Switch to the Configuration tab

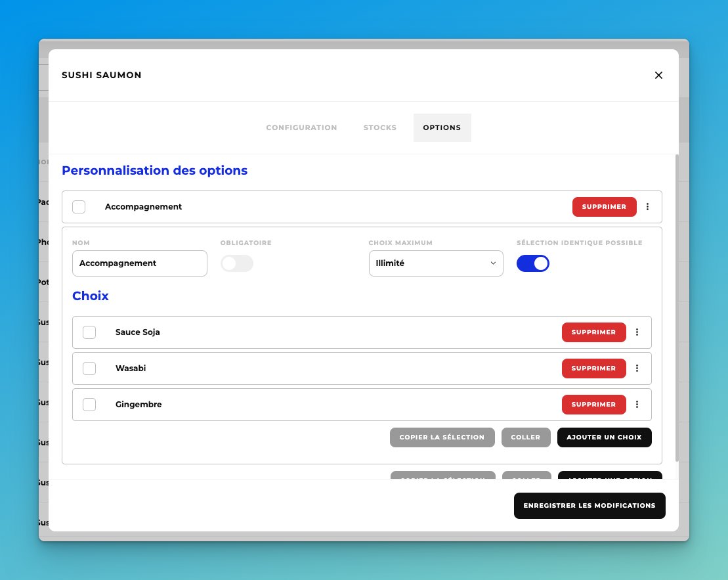301,128
